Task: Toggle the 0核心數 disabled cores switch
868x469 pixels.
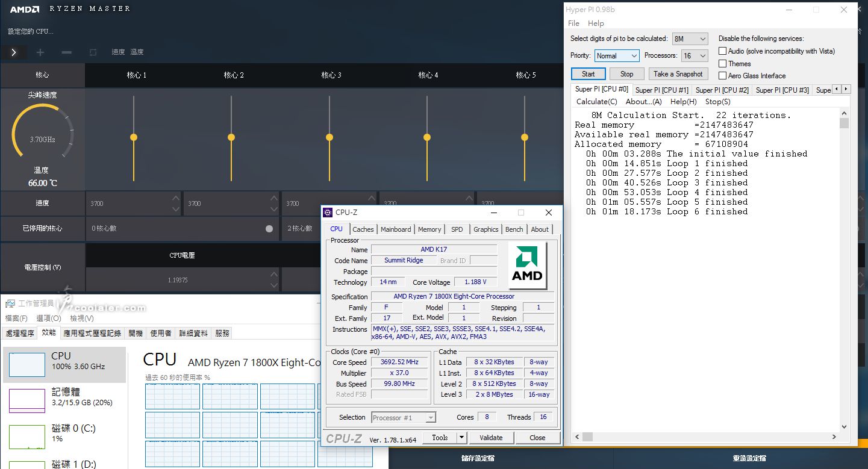Action: 269,229
